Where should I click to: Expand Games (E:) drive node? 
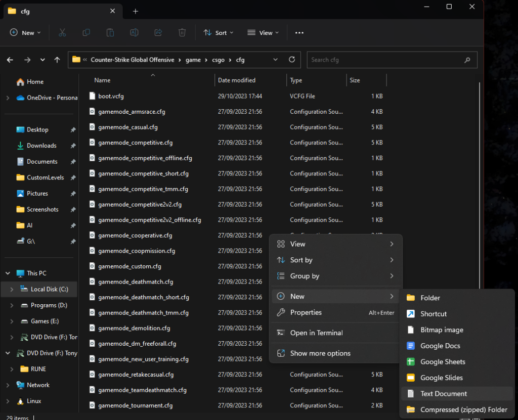click(x=12, y=321)
